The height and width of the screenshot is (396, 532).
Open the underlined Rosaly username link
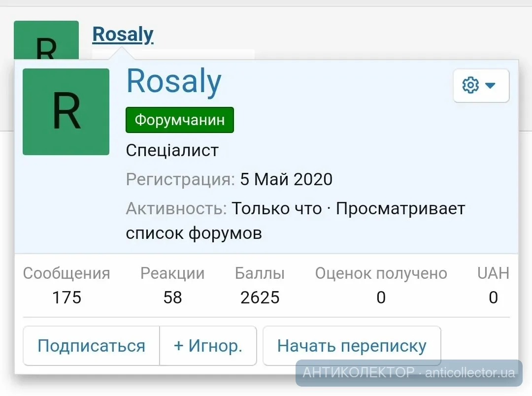coord(123,34)
